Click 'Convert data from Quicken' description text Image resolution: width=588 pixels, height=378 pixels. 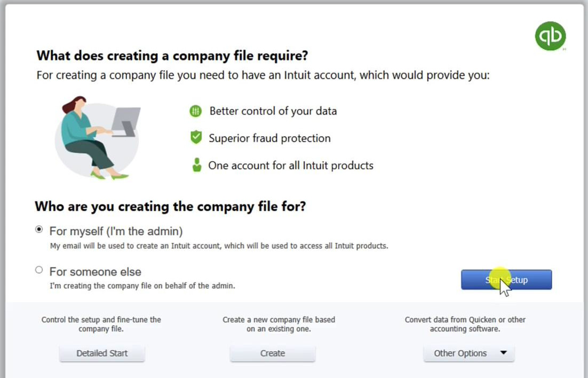point(465,324)
